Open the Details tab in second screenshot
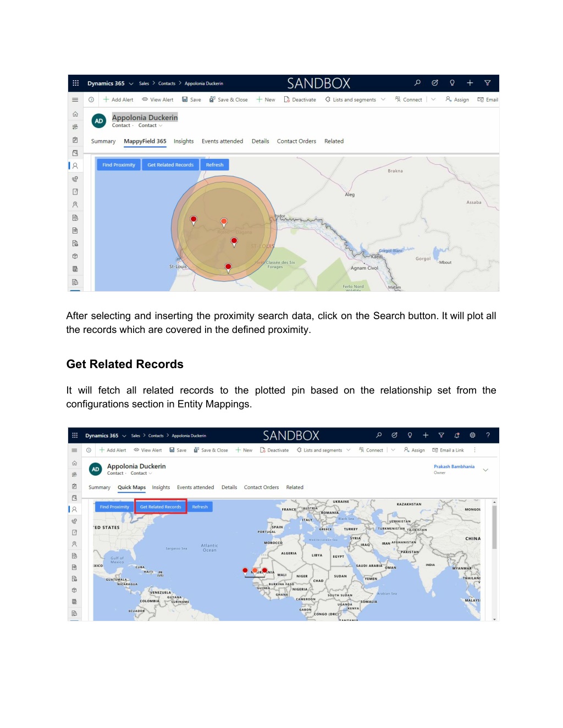The height and width of the screenshot is (728, 563). pyautogui.click(x=229, y=487)
